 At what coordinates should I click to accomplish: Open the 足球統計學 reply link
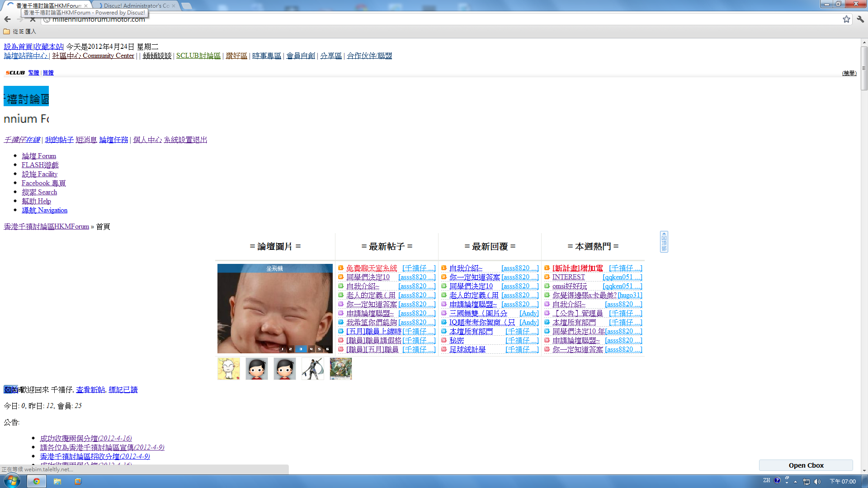point(467,350)
